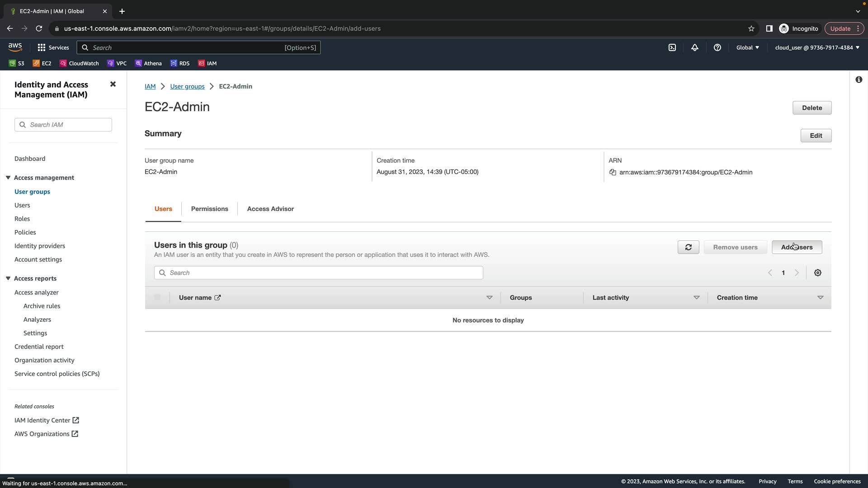
Task: Close the IAM navigation sidebar
Action: [x=113, y=84]
